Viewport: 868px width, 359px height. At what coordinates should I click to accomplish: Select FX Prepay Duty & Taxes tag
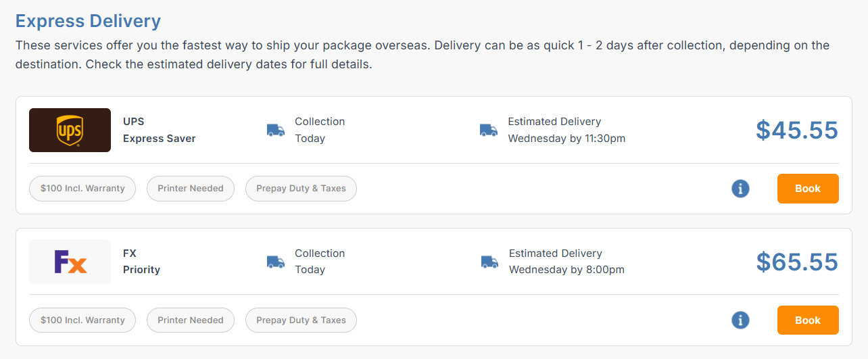(x=301, y=320)
